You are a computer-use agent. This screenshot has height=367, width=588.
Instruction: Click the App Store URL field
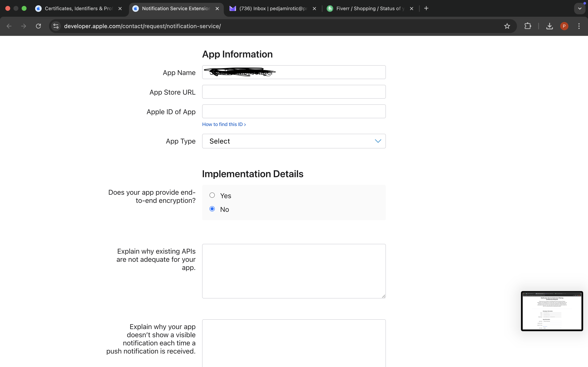[x=294, y=92]
